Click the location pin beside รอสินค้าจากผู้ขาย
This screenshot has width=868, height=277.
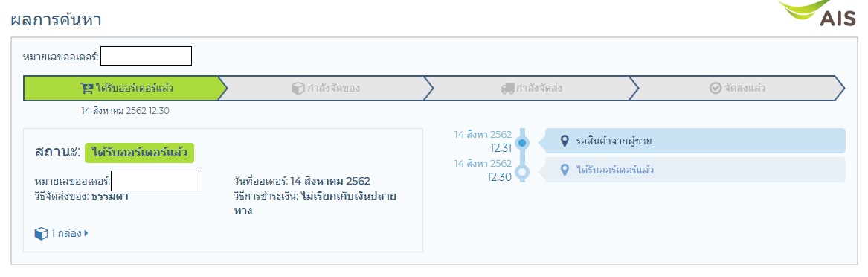point(565,141)
